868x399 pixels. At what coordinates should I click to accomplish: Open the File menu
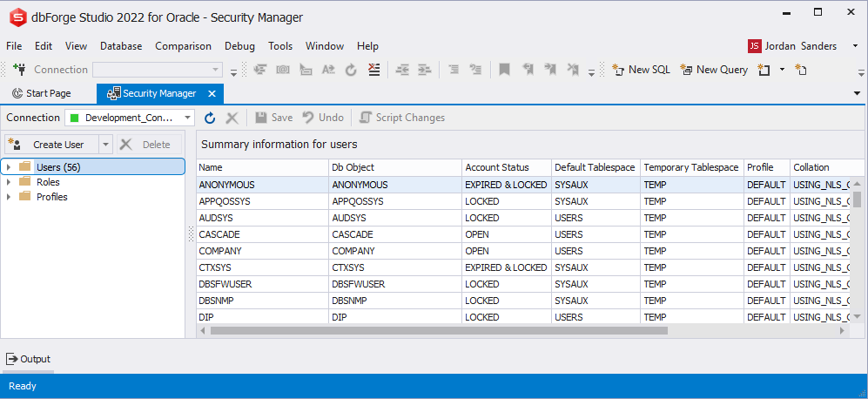tap(14, 46)
